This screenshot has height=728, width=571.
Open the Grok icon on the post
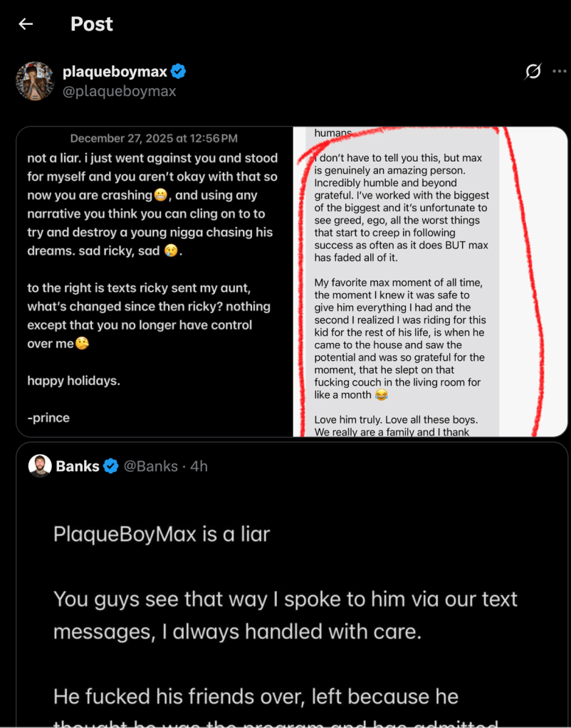point(533,71)
